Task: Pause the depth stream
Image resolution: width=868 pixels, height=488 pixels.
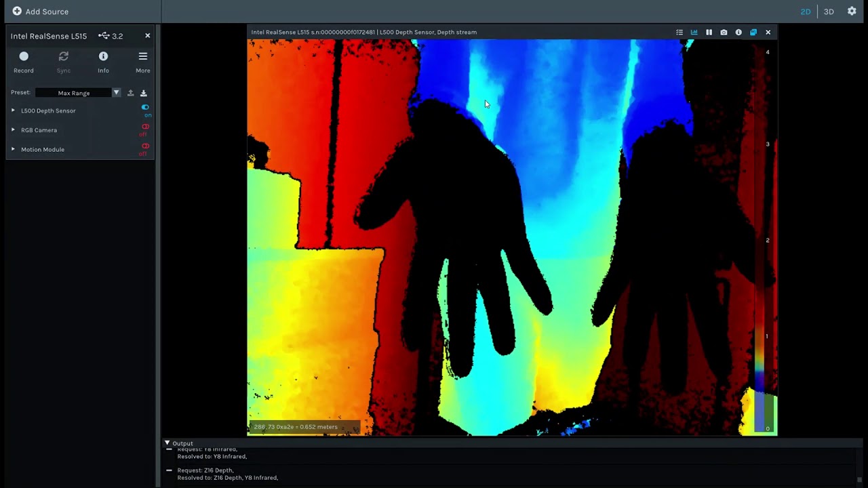Action: [x=709, y=33]
